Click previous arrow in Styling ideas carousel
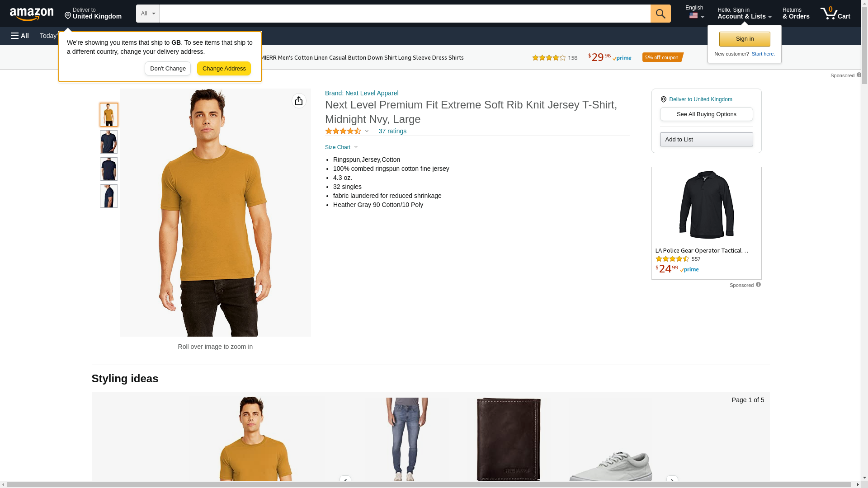The image size is (868, 488). [x=345, y=481]
